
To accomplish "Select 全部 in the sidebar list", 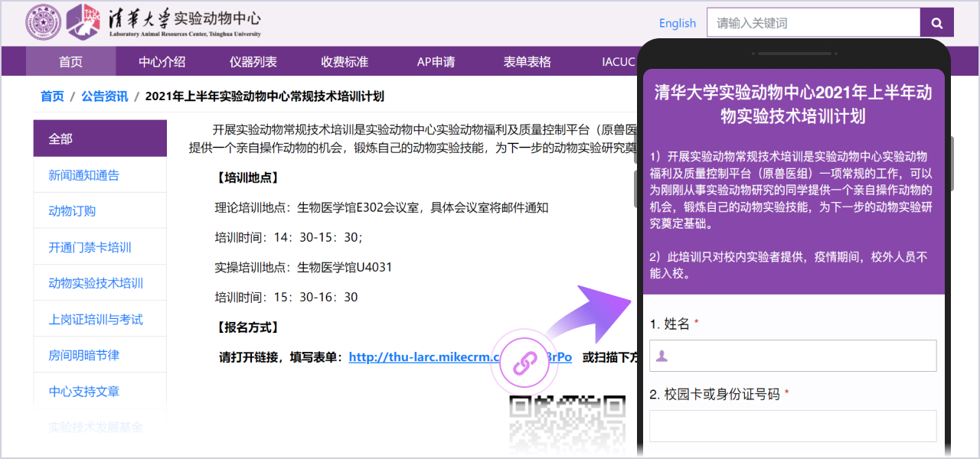I will click(x=100, y=138).
